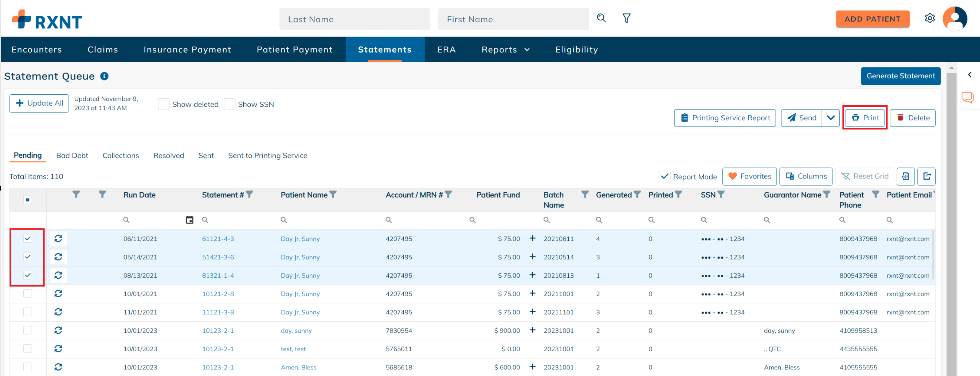Open statement link 10123-2-1 for day, sunny
Viewport: 980px width, 376px height.
pyautogui.click(x=217, y=330)
